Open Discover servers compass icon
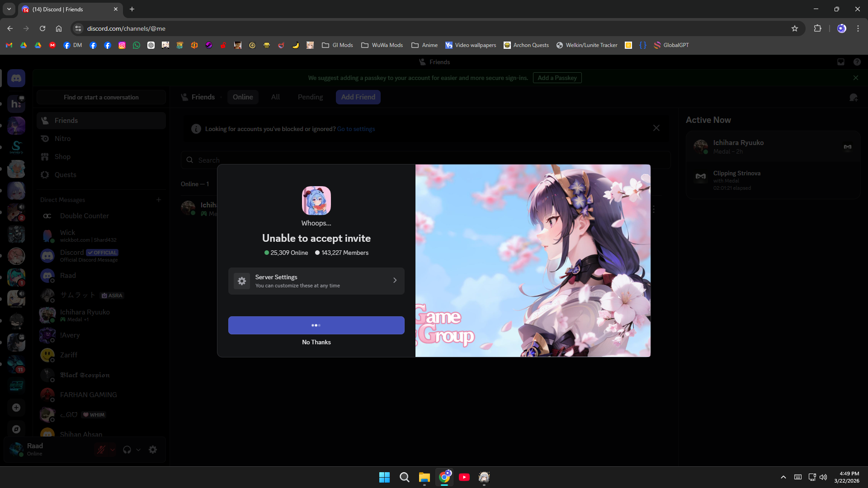 coord(16,429)
